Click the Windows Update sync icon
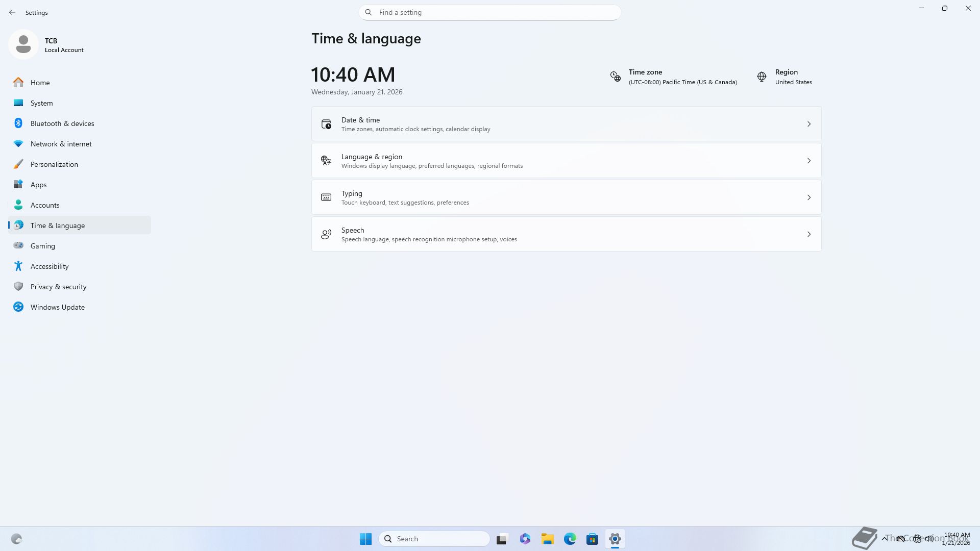 point(18,307)
